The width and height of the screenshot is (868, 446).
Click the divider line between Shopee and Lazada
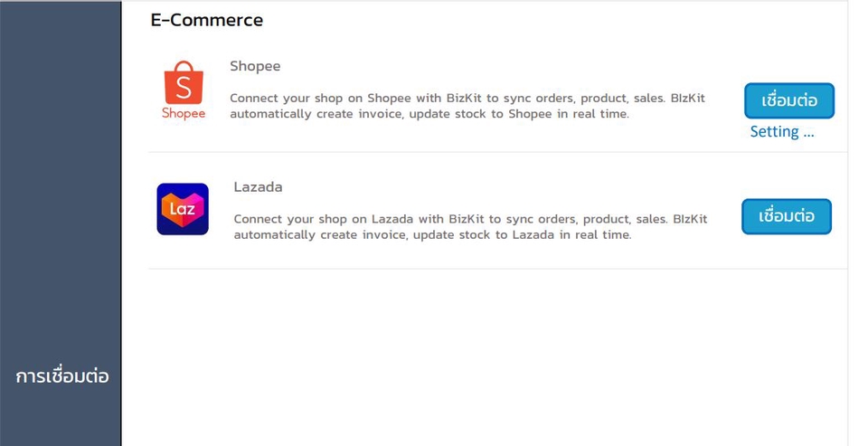tap(497, 152)
